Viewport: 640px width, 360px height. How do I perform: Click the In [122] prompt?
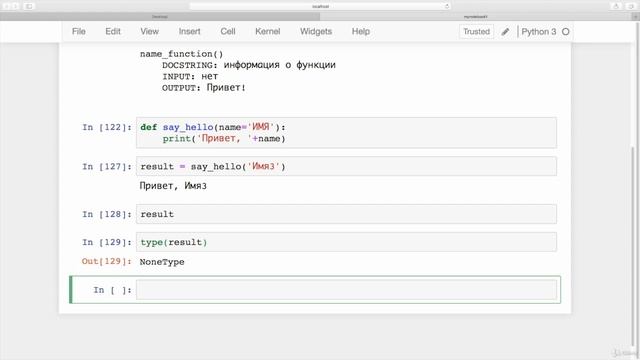pyautogui.click(x=107, y=127)
